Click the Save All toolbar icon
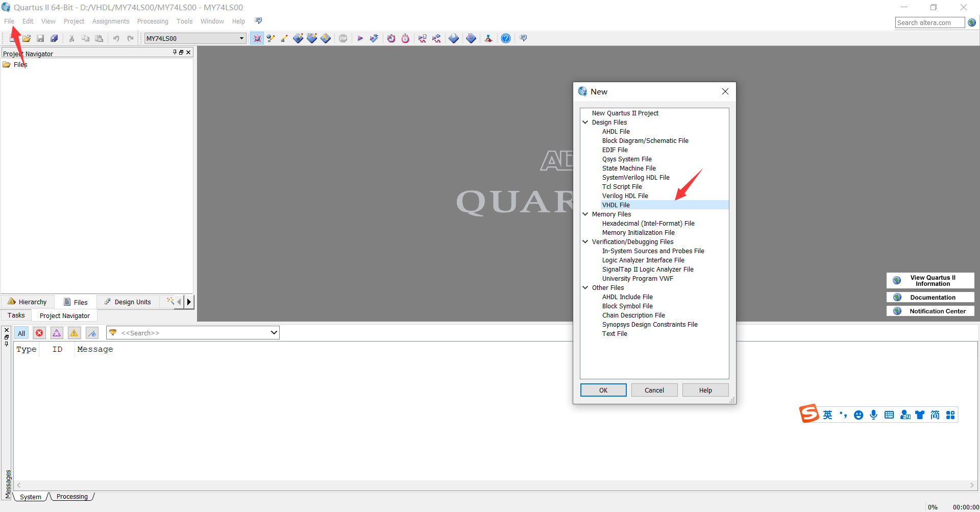Screen dimensions: 980x512 54,38
